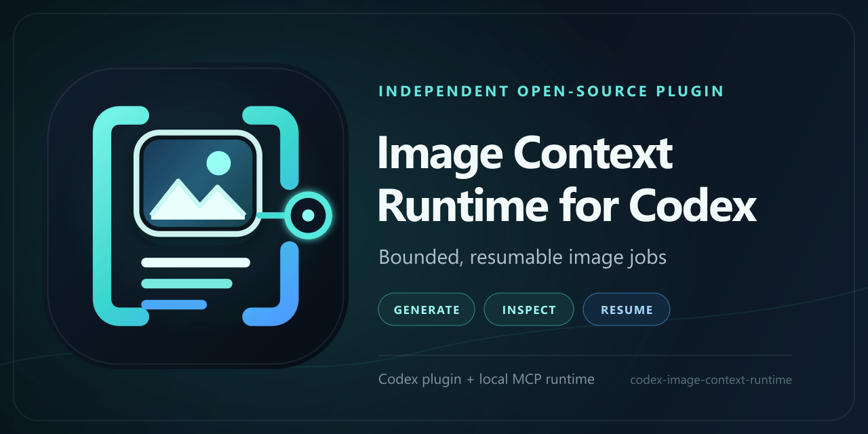Click 'INDEPENDENT OPEN-SOURCE PLUGIN' label
868x434 pixels.
(x=551, y=91)
